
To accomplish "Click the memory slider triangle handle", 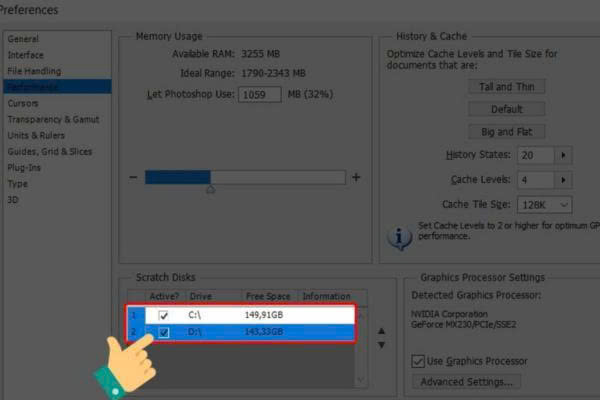I will pyautogui.click(x=210, y=189).
